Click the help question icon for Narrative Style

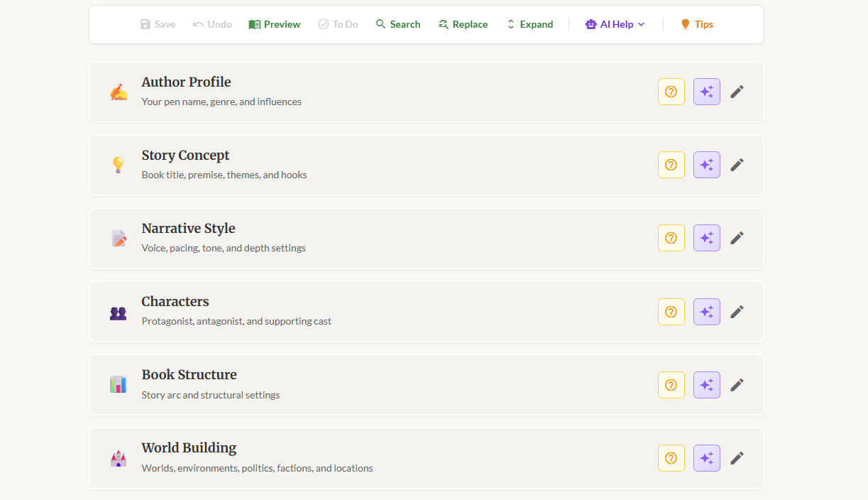pos(671,238)
